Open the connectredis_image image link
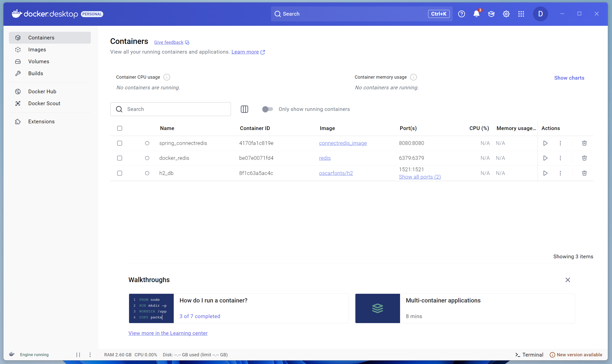Viewport: 612px width, 364px height. click(343, 143)
